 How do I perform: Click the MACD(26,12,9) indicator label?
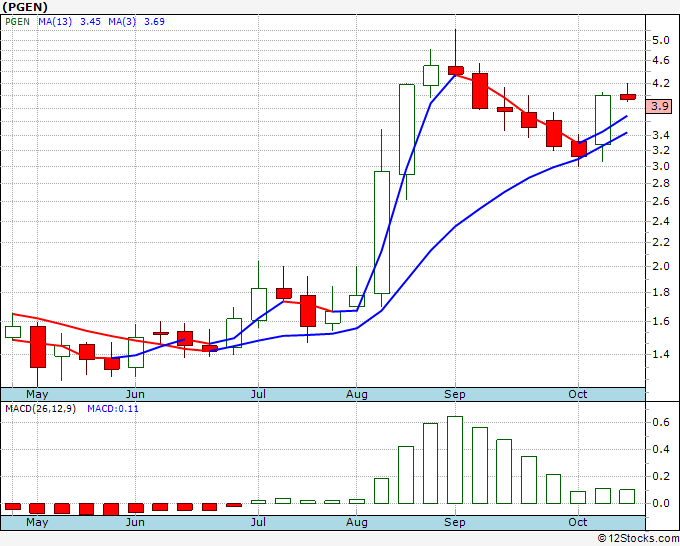40,409
